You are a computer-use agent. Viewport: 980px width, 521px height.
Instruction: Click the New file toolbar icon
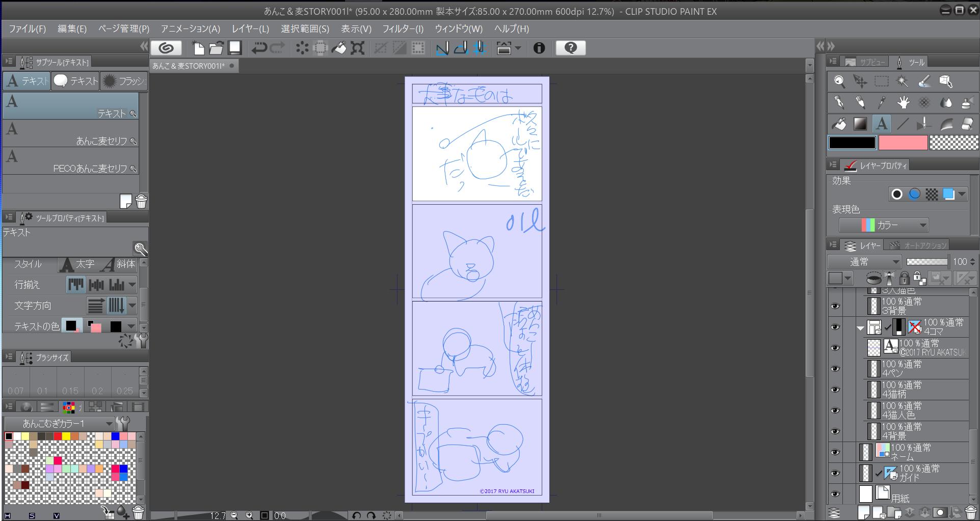pos(198,48)
